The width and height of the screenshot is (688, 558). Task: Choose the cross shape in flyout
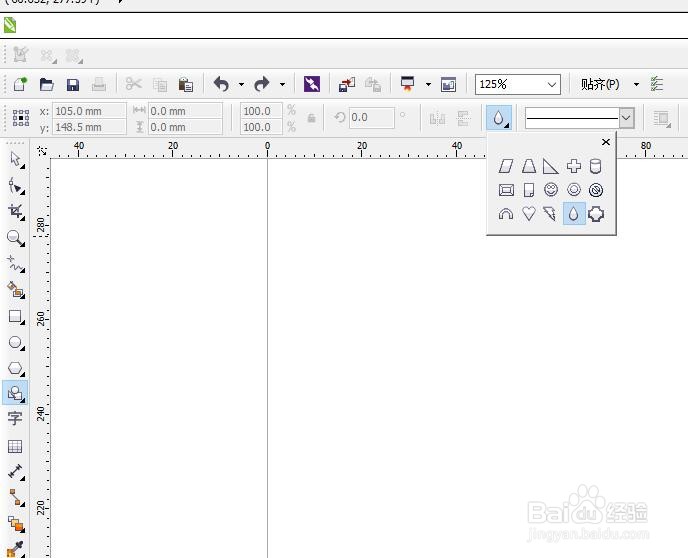pos(573,166)
